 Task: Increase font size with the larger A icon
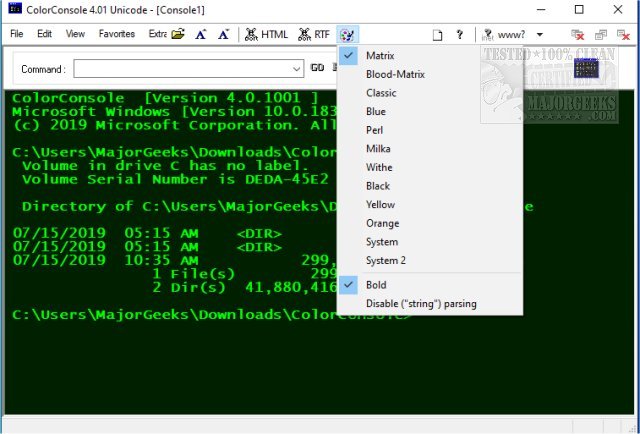[200, 34]
